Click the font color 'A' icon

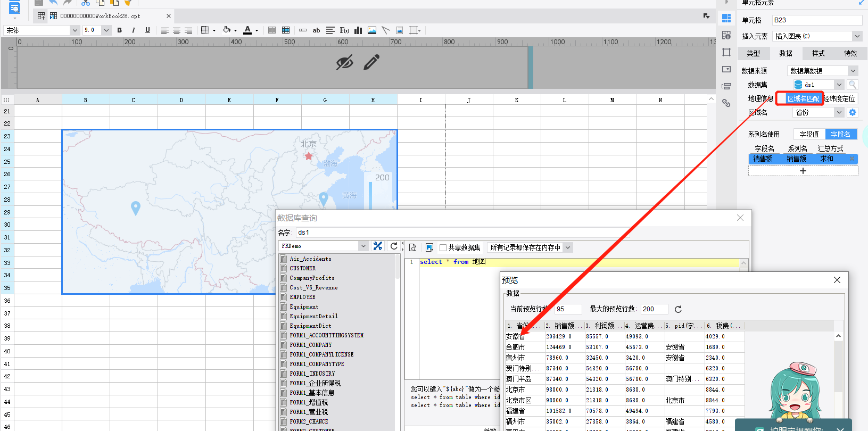(x=247, y=30)
